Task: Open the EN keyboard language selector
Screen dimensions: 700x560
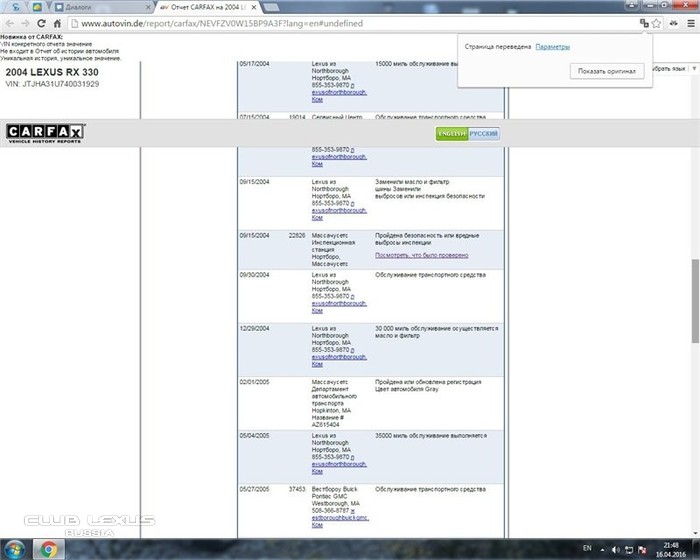Action: [588, 549]
